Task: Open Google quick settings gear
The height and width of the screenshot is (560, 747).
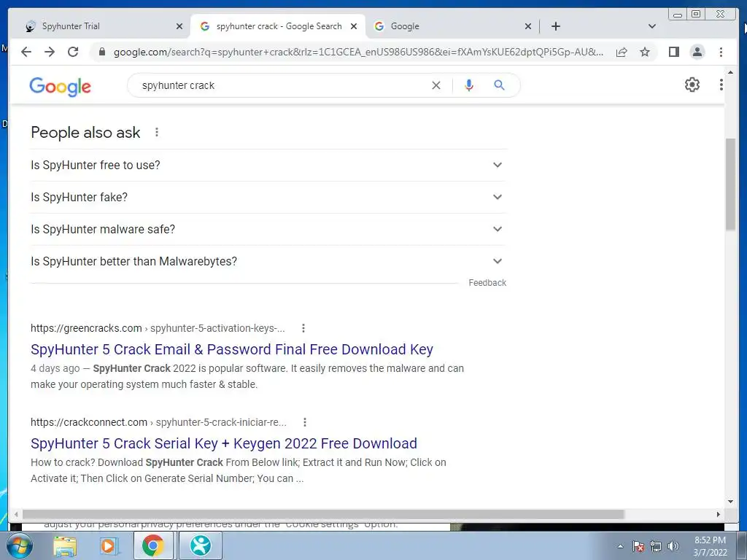Action: click(x=692, y=85)
